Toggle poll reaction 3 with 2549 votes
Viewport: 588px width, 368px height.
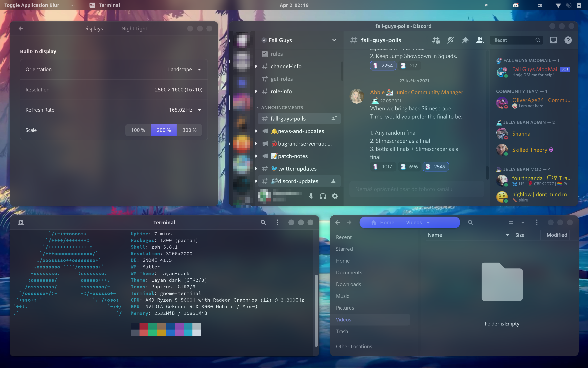point(435,167)
